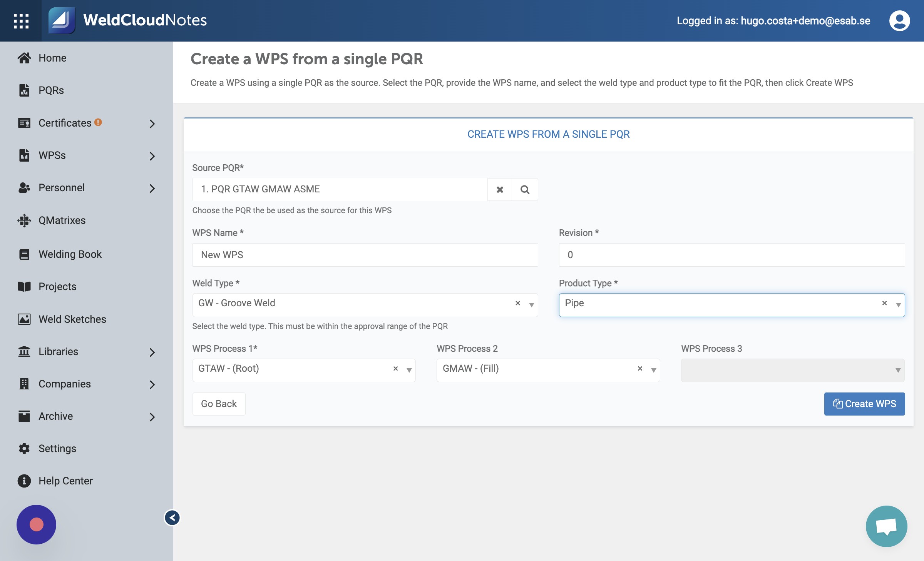This screenshot has width=924, height=561.
Task: Click the GTAW - (Root) selected value
Action: [x=229, y=369]
